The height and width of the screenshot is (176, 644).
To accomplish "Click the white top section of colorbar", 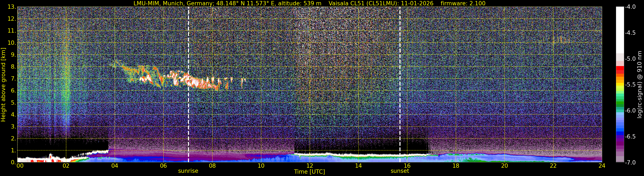I will point(620,30).
